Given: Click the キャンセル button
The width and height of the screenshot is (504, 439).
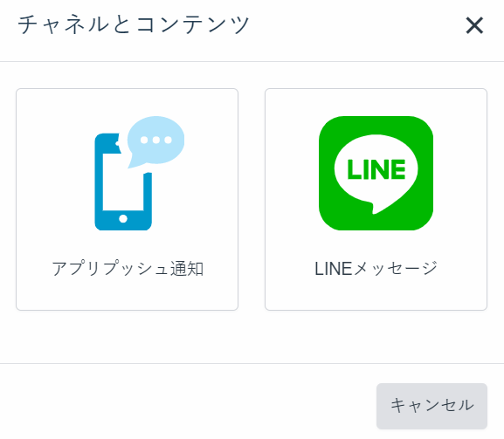Looking at the screenshot, I should (432, 406).
